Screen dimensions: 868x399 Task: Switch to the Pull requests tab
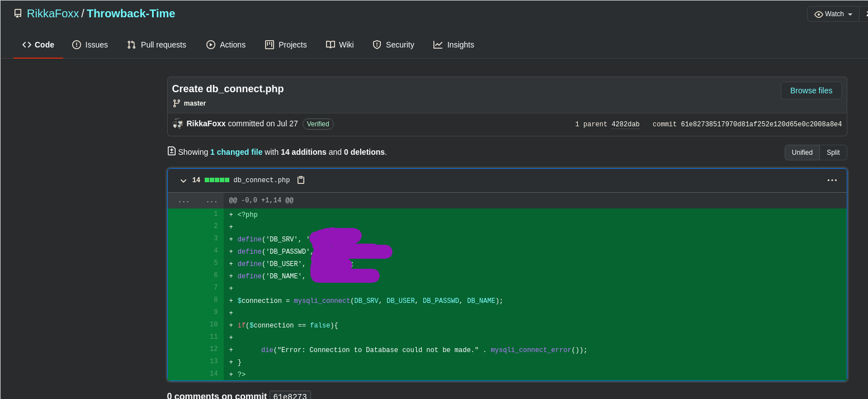coord(157,45)
